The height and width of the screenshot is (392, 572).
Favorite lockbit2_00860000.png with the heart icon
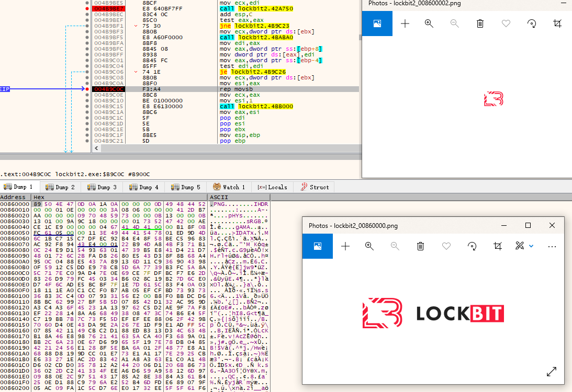446,246
